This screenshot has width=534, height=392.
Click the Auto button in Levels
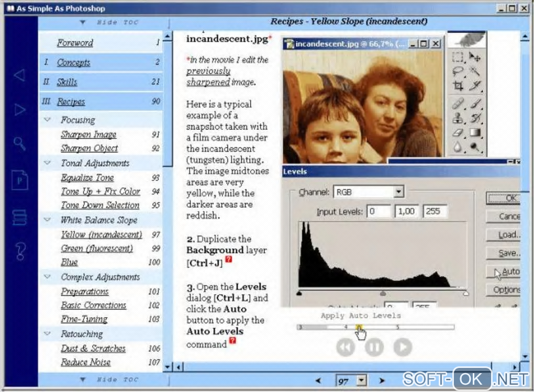point(503,272)
